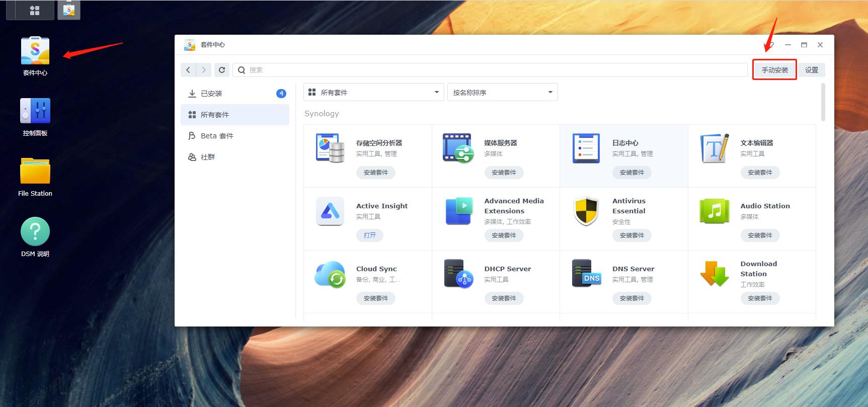Go back with the left arrow button
The image size is (868, 407).
tap(188, 70)
